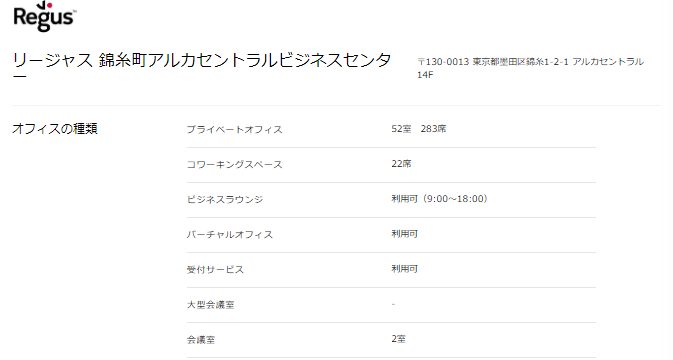Image resolution: width=673 pixels, height=360 pixels.
Task: Click the 大型会議室 row label
Action: (x=210, y=305)
